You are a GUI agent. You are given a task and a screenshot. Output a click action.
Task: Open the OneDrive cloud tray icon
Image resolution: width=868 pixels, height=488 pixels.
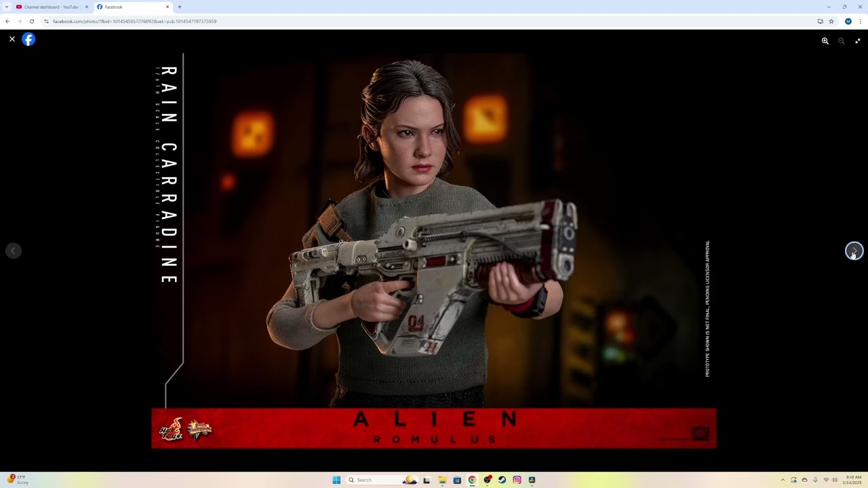point(804,480)
